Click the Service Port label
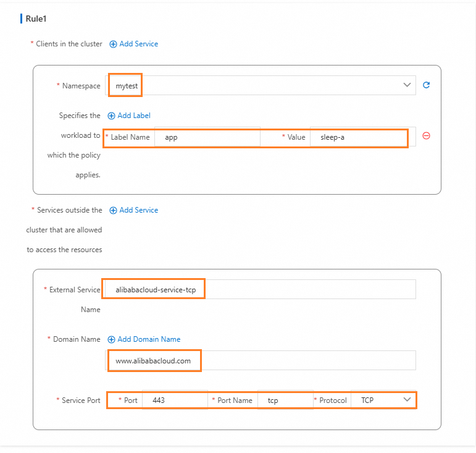 81,400
